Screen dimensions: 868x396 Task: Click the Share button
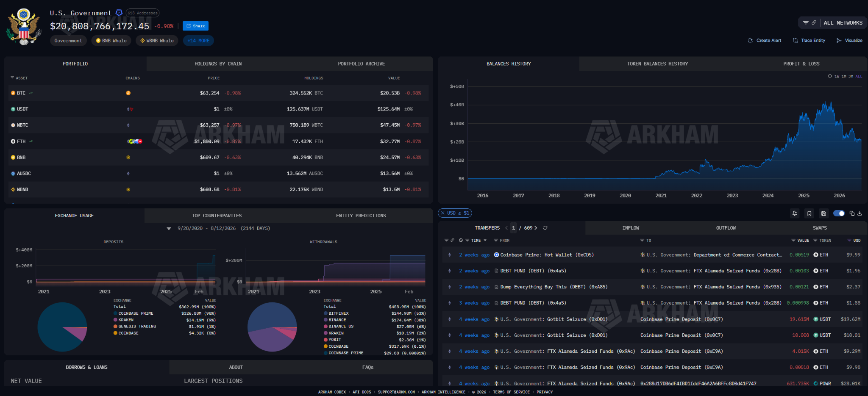[x=195, y=26]
